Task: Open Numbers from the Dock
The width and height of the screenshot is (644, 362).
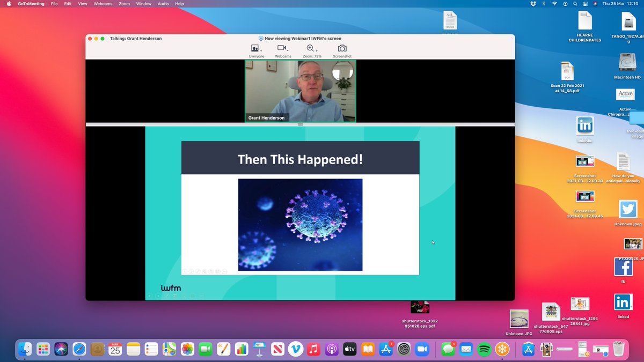Action: (x=241, y=349)
